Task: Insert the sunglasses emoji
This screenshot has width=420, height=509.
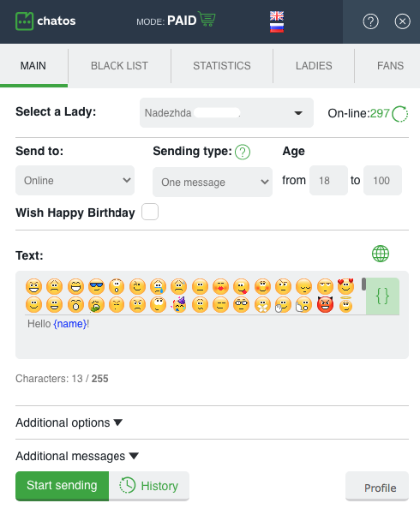Action: click(x=96, y=286)
